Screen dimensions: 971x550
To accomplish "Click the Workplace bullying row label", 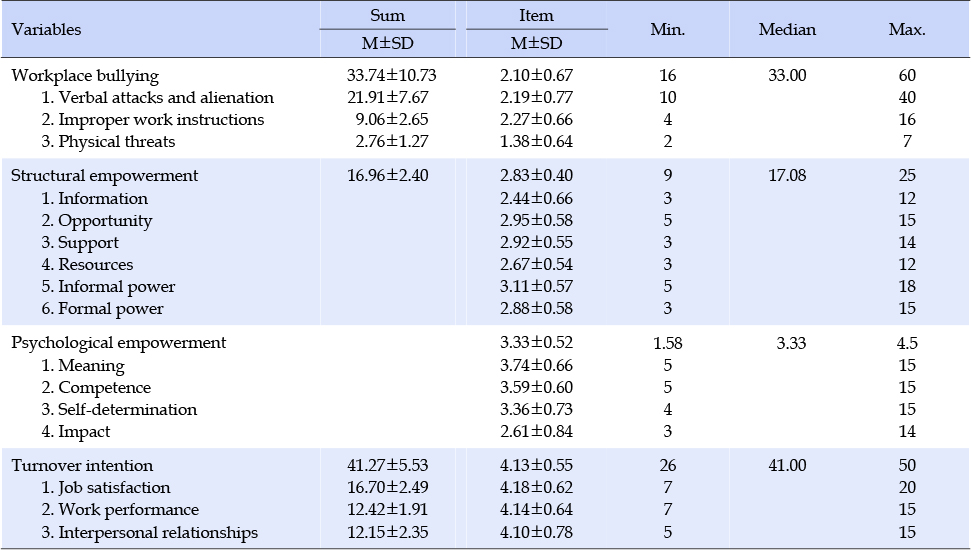I will [85, 76].
